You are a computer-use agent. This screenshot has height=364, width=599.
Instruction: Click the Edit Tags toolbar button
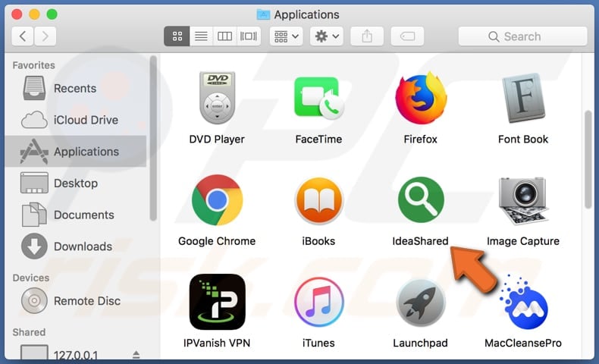407,36
